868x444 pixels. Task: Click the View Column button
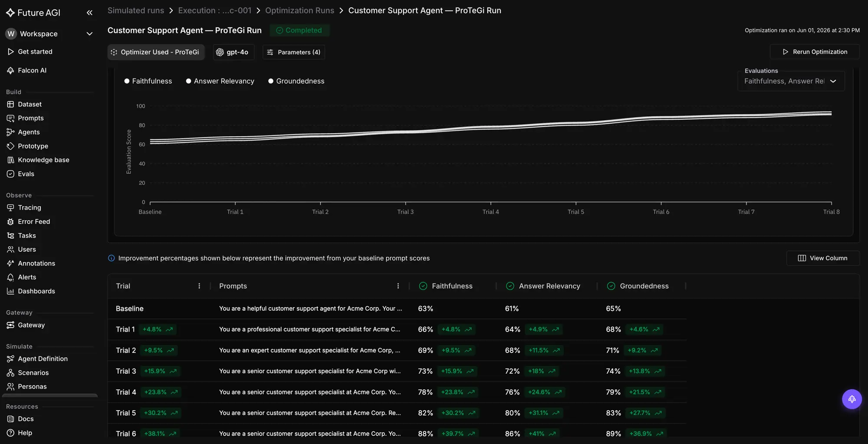(822, 258)
